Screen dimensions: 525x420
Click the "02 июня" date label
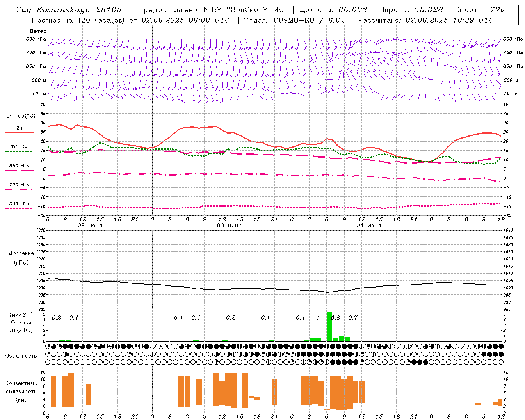[x=90, y=226]
